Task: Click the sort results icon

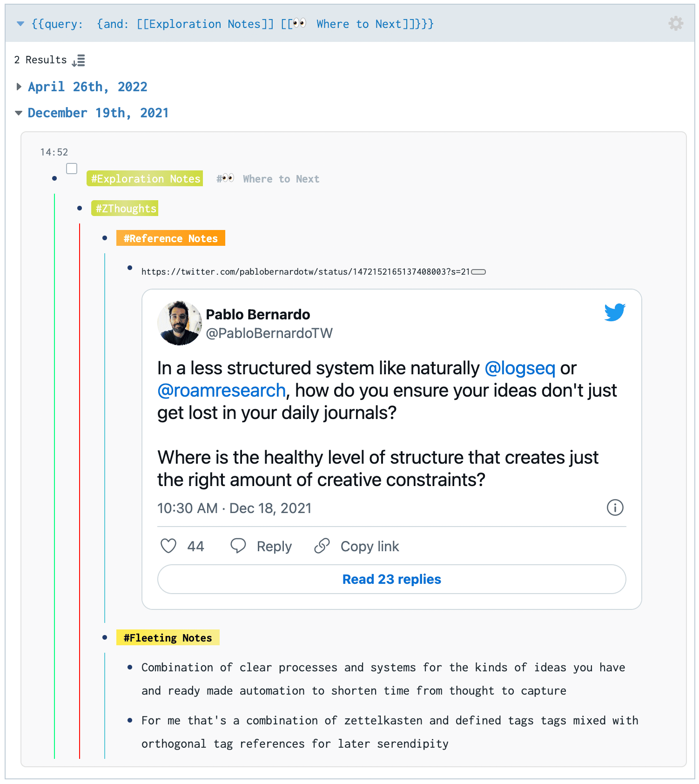Action: click(x=79, y=61)
